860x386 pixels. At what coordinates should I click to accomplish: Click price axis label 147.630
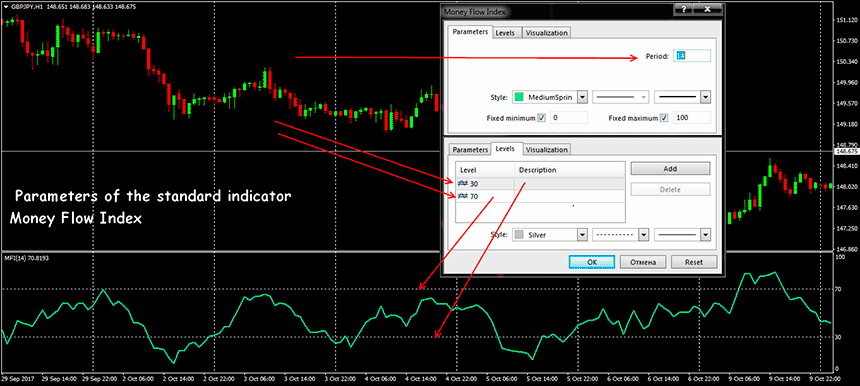point(847,207)
